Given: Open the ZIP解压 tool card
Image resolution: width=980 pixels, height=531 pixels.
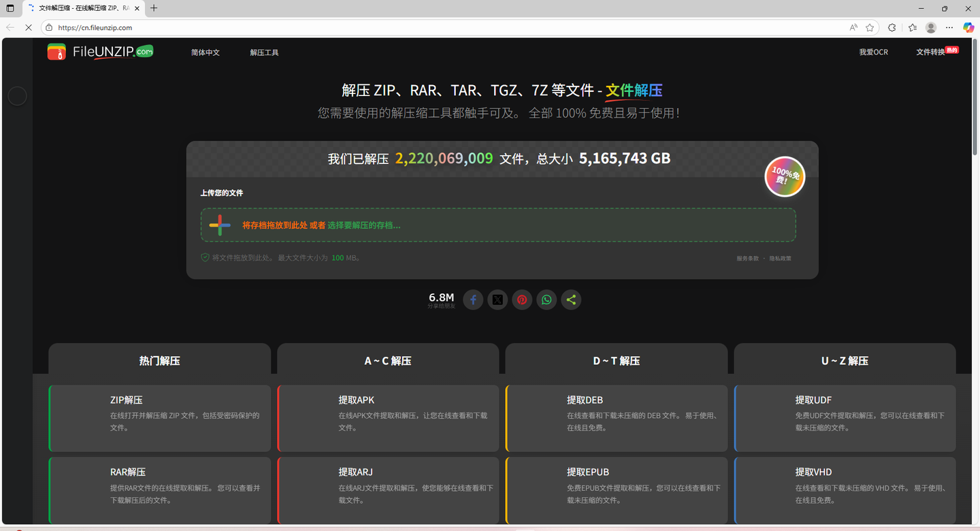Looking at the screenshot, I should point(160,418).
